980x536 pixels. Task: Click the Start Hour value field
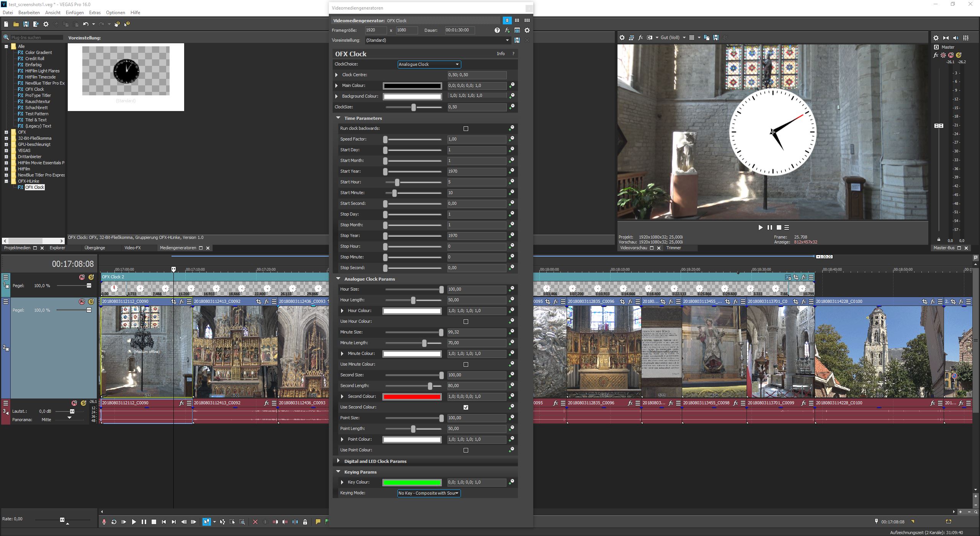[477, 182]
